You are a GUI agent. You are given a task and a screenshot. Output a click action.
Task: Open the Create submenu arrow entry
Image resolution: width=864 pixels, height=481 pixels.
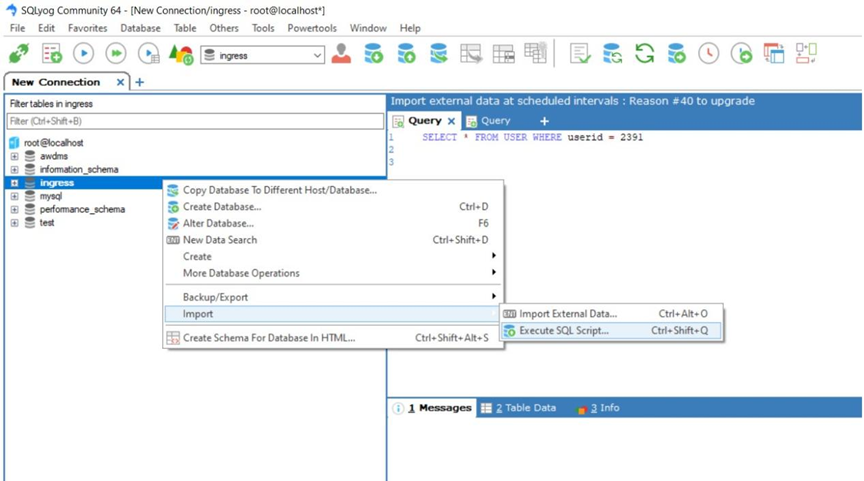pyautogui.click(x=334, y=256)
